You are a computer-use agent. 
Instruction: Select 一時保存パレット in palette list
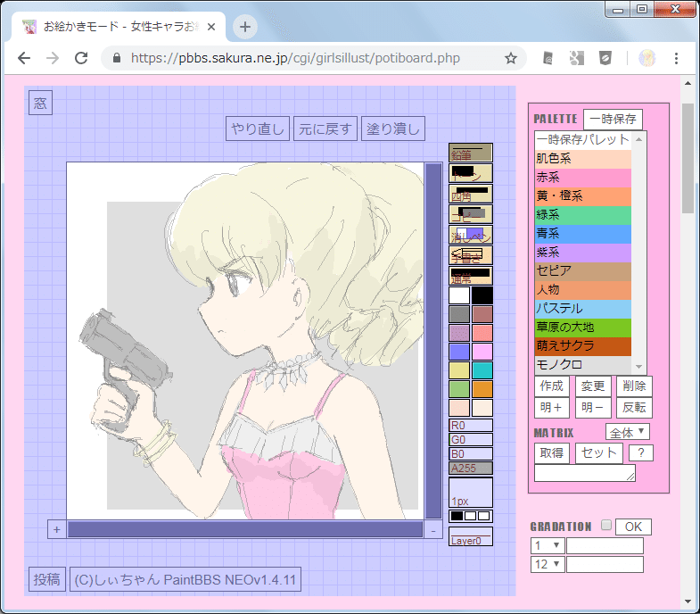tap(583, 140)
